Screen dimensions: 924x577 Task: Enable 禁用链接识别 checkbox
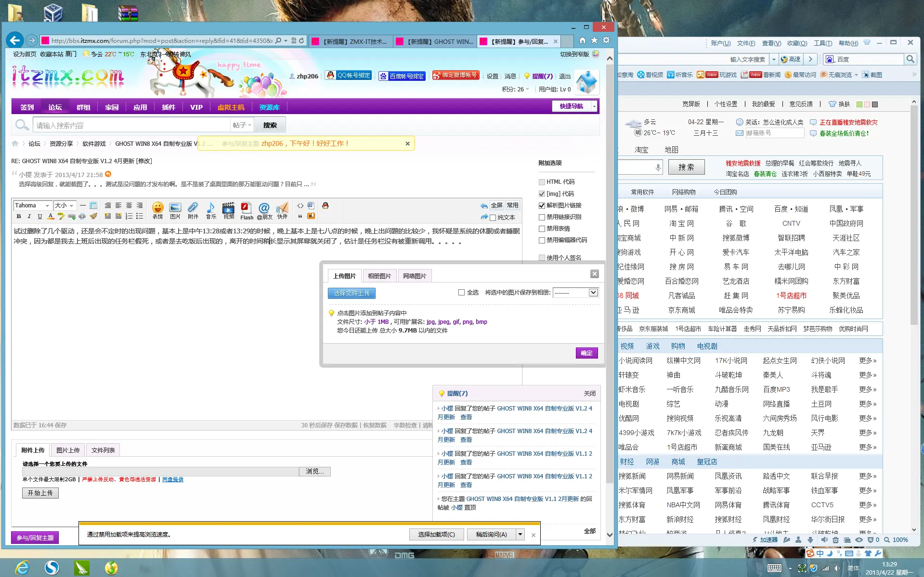click(x=542, y=217)
